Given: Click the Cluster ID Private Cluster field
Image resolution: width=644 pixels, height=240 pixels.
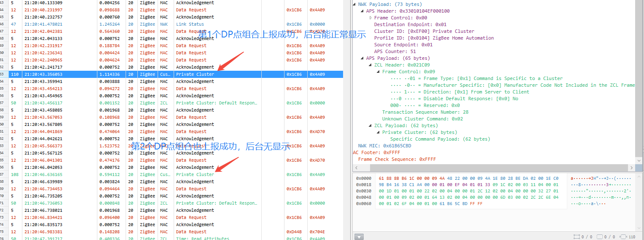Looking at the screenshot, I should (424, 31).
